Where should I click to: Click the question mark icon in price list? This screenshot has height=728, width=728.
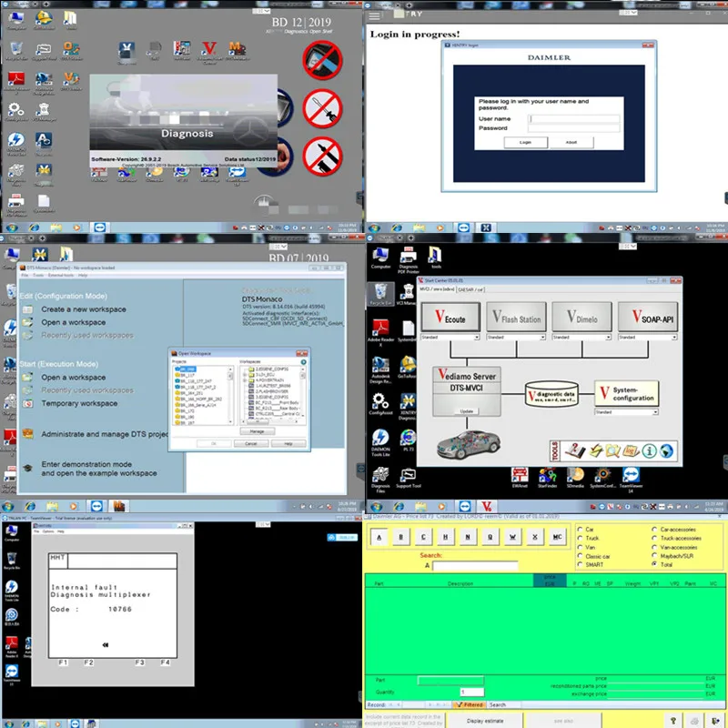673,721
